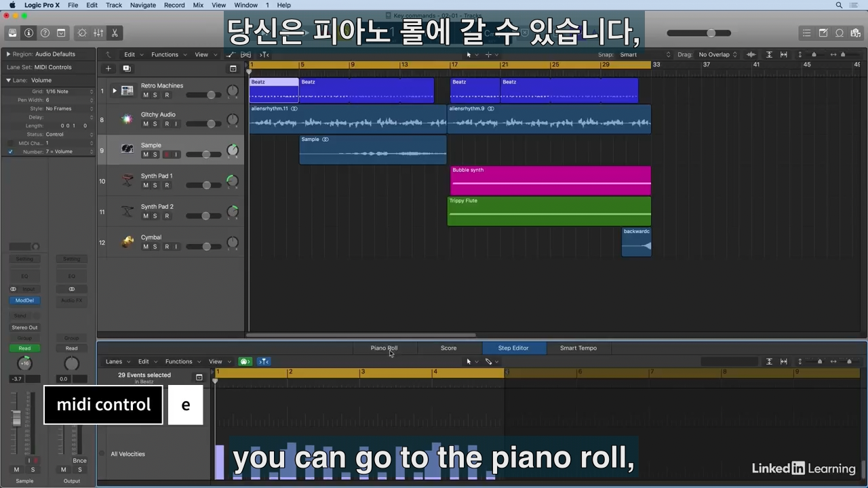Click the duplicate track button

(x=126, y=68)
